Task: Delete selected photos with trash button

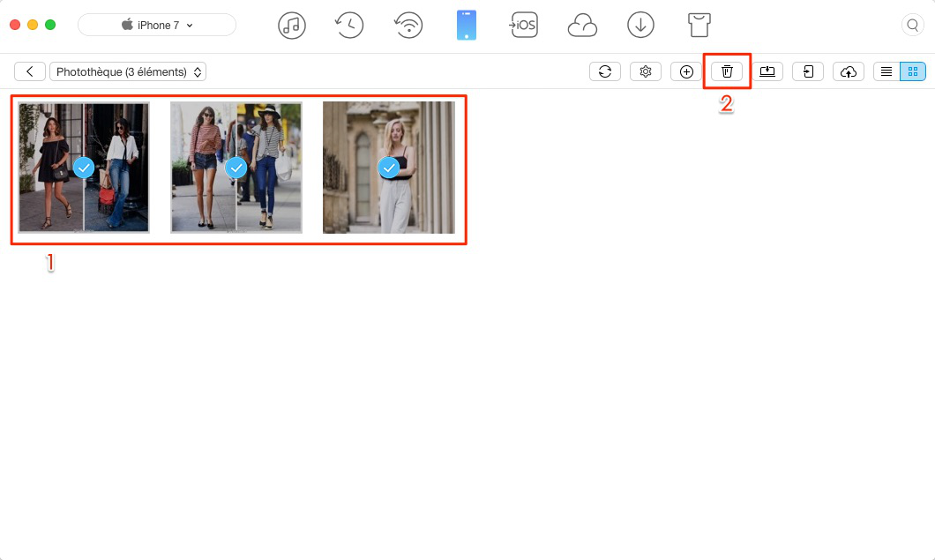Action: tap(727, 71)
